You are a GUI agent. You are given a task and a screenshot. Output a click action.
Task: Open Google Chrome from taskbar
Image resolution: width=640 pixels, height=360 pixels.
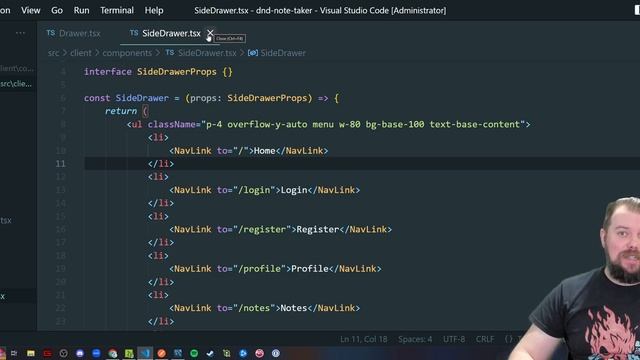click(x=113, y=353)
